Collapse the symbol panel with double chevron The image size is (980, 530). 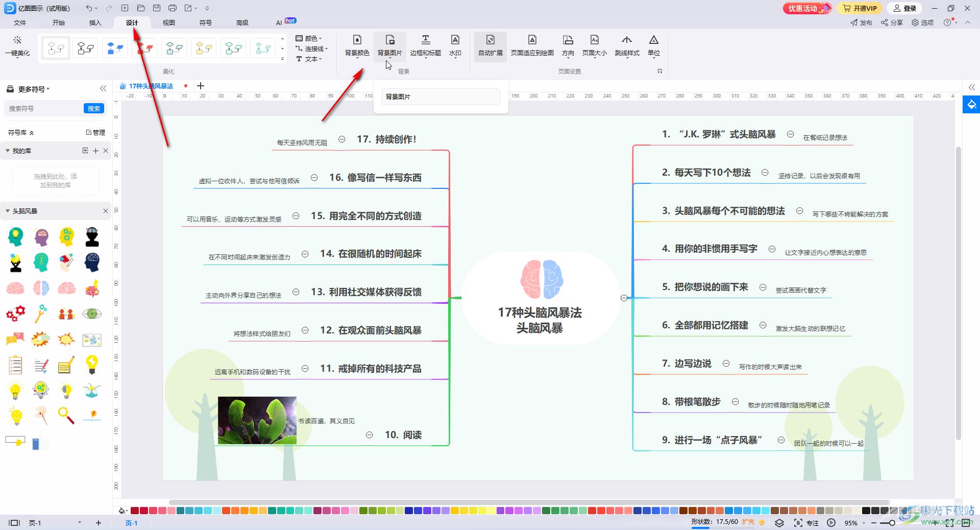point(103,88)
